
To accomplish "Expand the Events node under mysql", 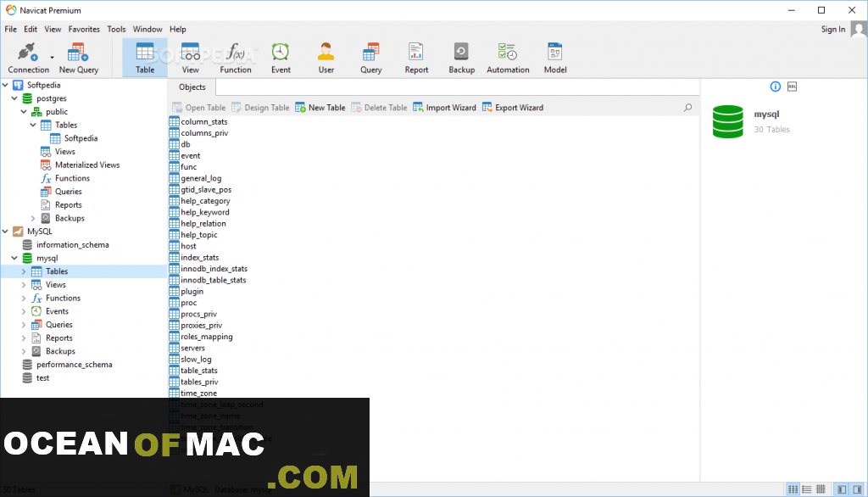I will (24, 310).
